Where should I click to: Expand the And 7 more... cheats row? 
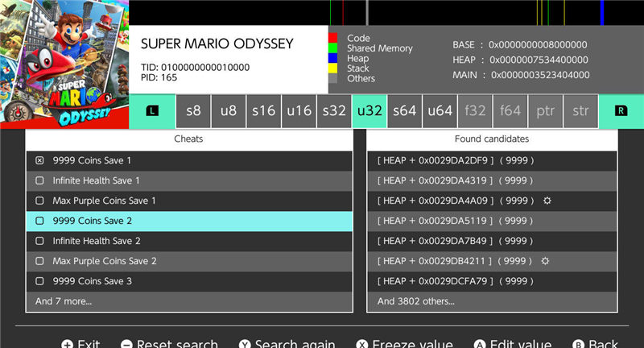tap(189, 301)
